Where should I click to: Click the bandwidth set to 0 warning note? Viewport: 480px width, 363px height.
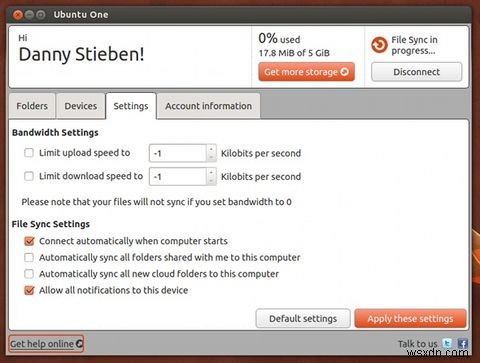click(157, 202)
